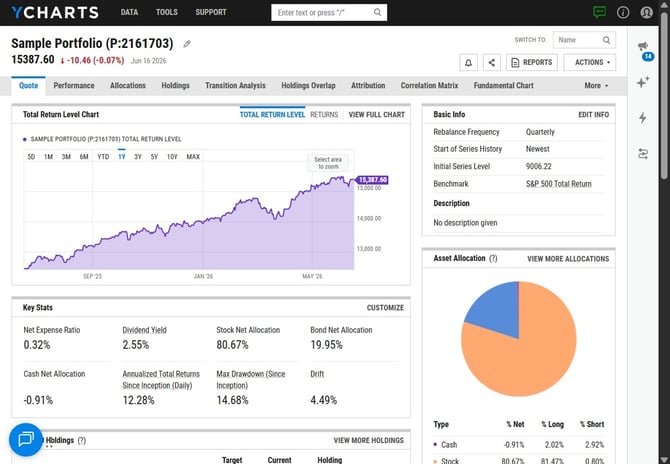Expand the More tabs dropdown
Image resolution: width=670 pixels, height=464 pixels.
596,85
